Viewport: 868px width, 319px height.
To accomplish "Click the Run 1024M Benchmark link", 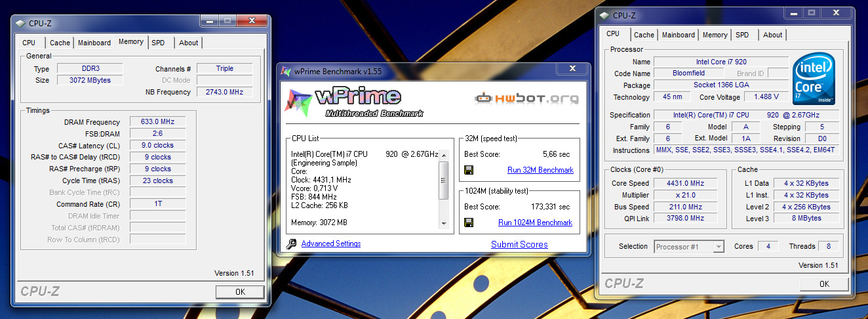I will pyautogui.click(x=535, y=223).
